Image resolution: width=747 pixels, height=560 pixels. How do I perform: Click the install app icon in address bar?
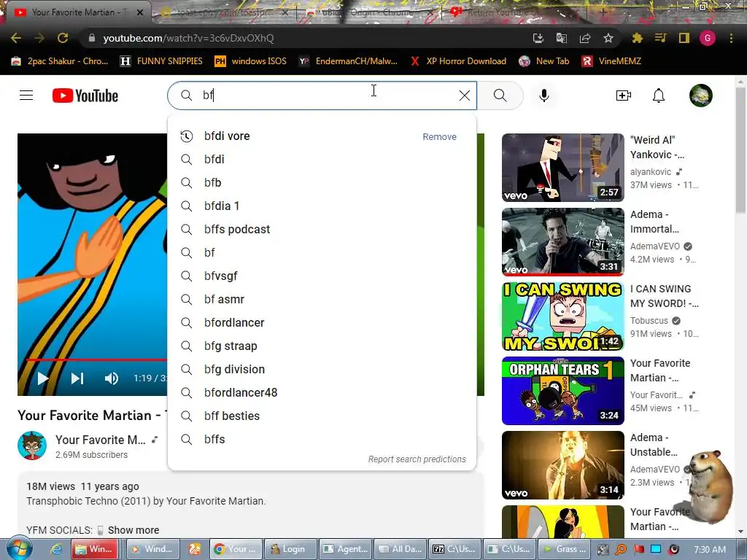(x=538, y=38)
